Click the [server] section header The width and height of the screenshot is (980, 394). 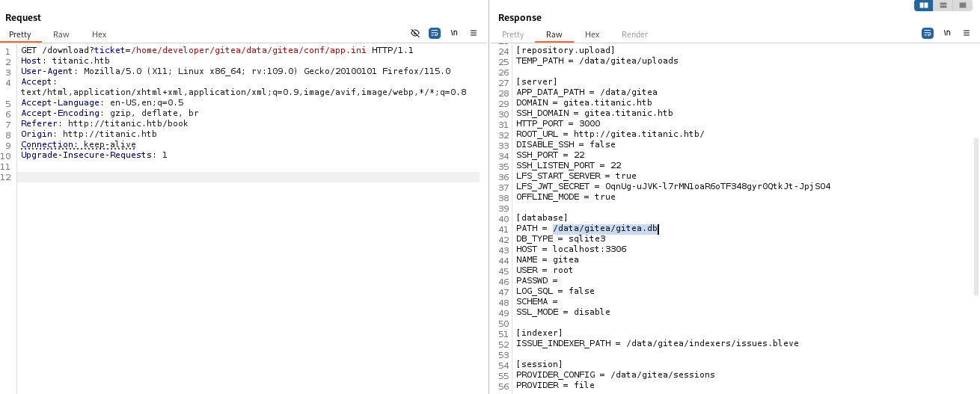(536, 81)
